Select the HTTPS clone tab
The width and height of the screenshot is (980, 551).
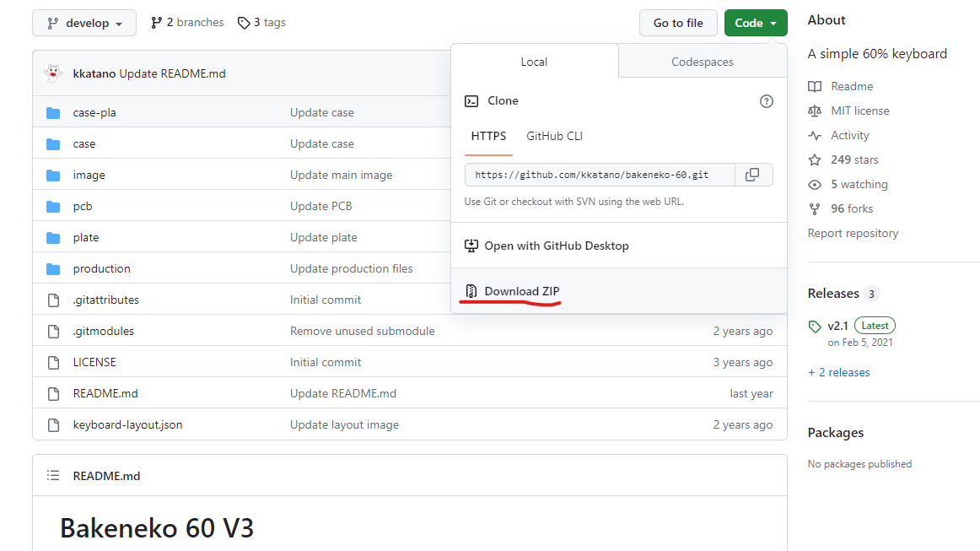tap(489, 137)
